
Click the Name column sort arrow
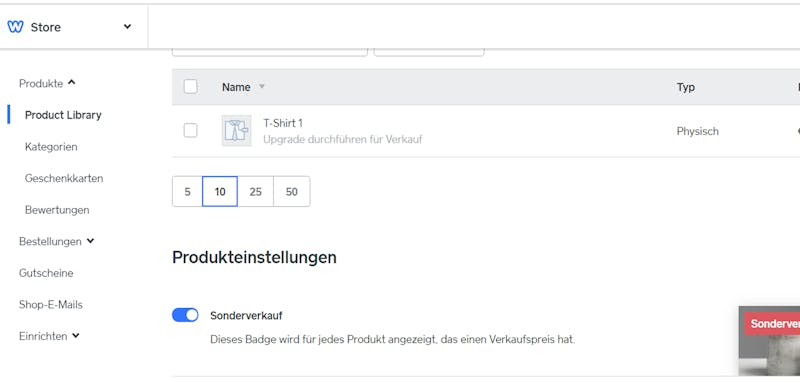pyautogui.click(x=262, y=87)
